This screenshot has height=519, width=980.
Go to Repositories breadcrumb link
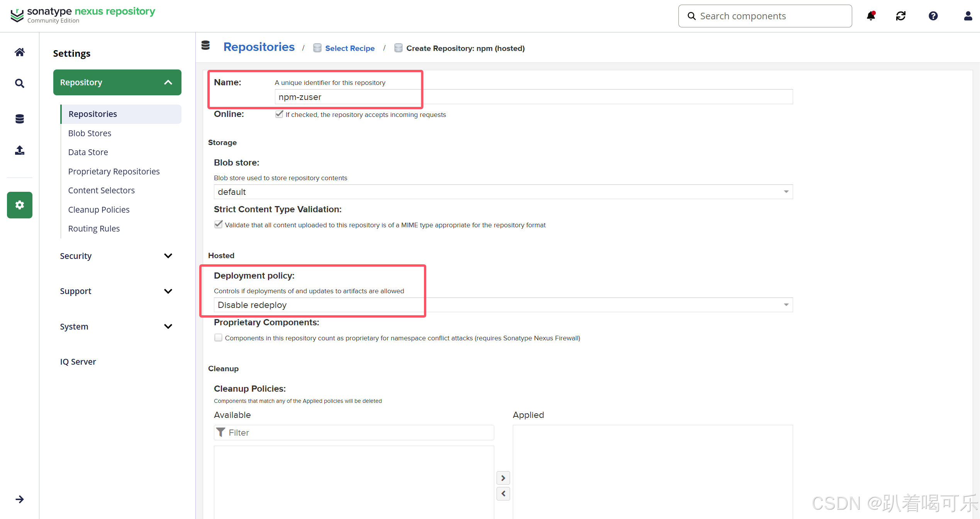coord(259,47)
